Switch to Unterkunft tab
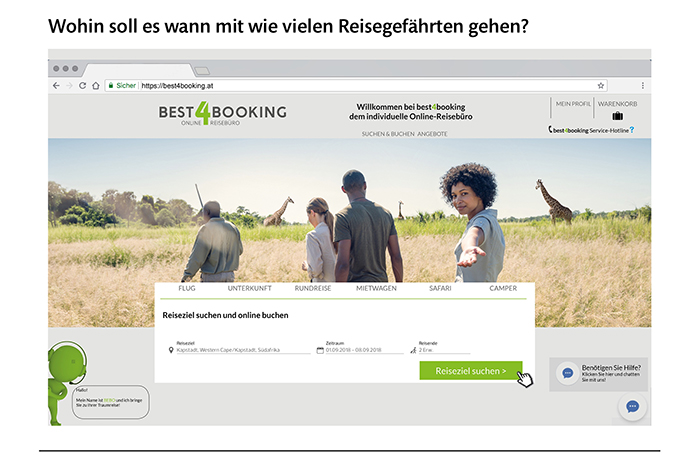The width and height of the screenshot is (700, 470). pos(250,288)
